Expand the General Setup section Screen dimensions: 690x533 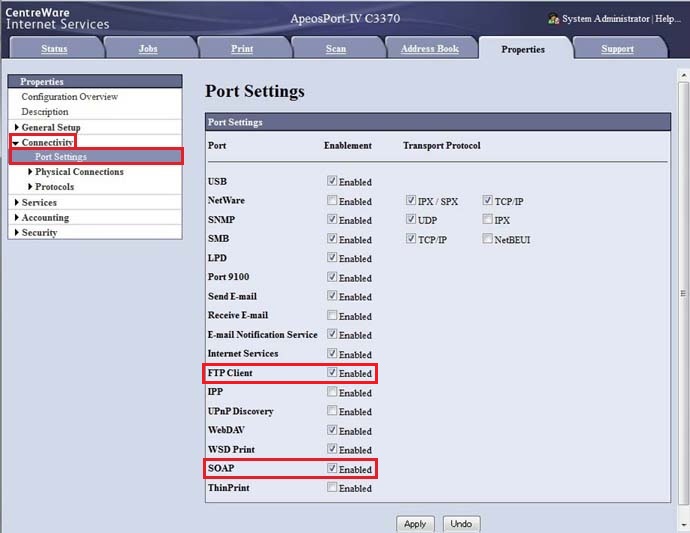point(16,128)
